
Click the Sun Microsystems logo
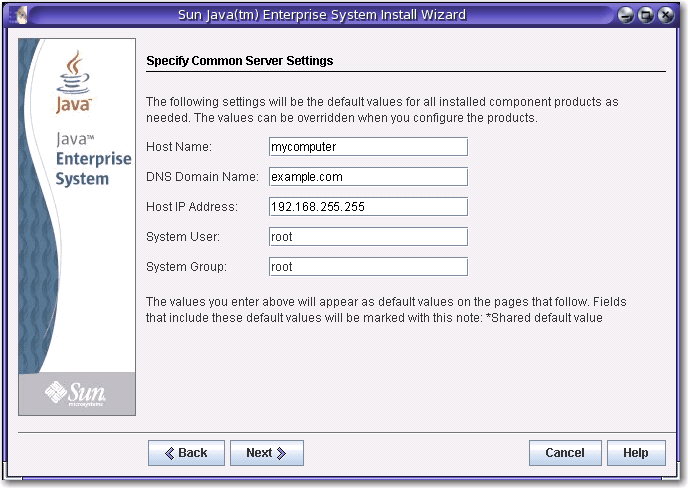[x=77, y=396]
